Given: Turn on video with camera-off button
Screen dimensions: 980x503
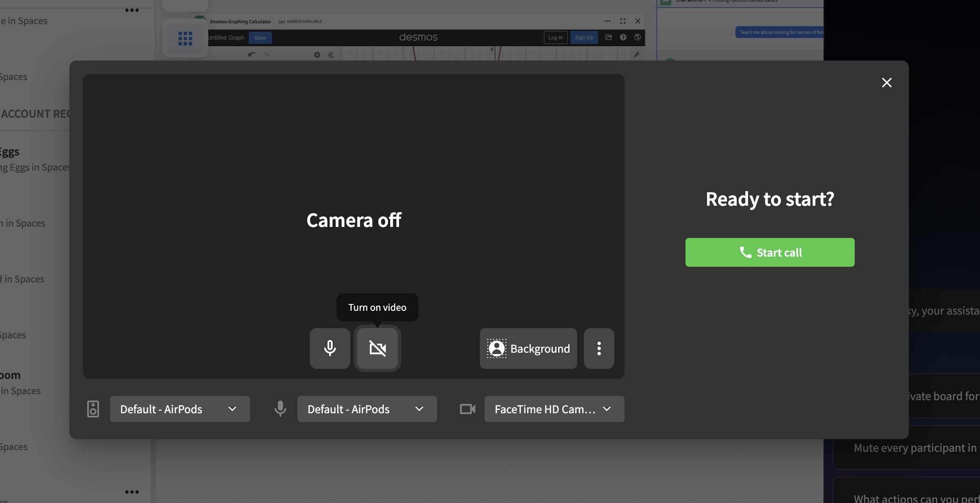Looking at the screenshot, I should tap(377, 348).
